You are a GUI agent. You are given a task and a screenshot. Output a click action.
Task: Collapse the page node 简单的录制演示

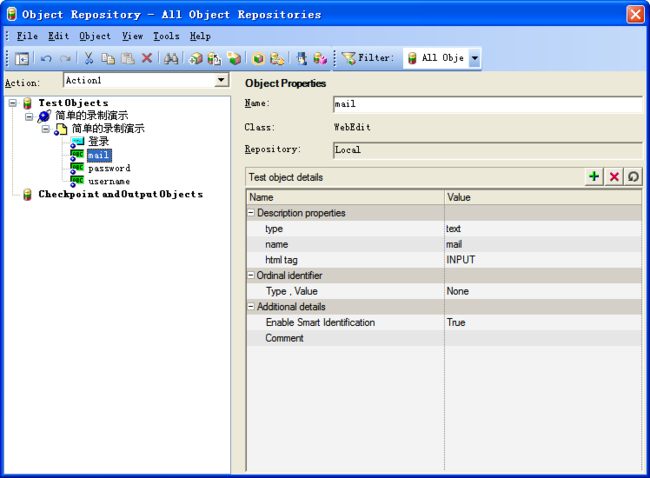[x=46, y=129]
